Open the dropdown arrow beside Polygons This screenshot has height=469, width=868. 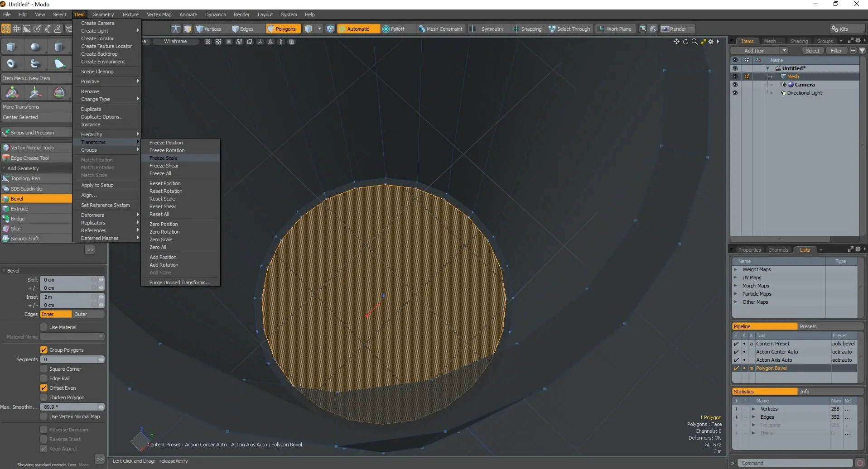tap(319, 29)
